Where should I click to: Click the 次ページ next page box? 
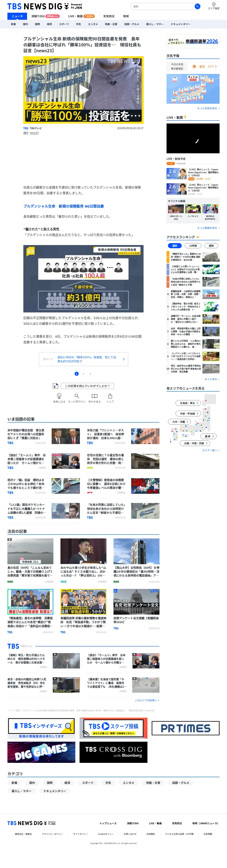click(x=83, y=359)
